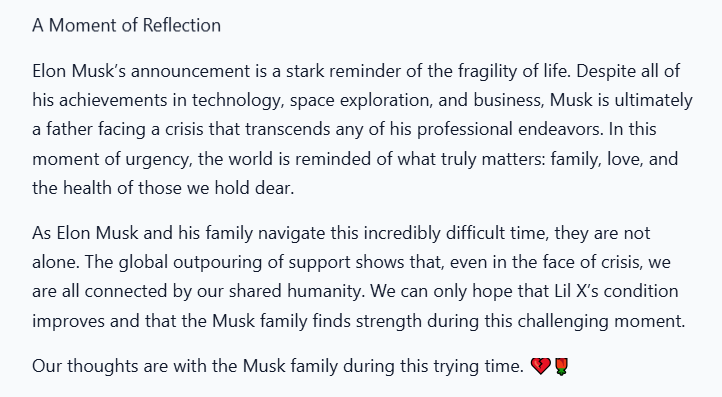The height and width of the screenshot is (397, 722).
Task: Click the words 'Lil X's condition'
Action: [x=616, y=292]
